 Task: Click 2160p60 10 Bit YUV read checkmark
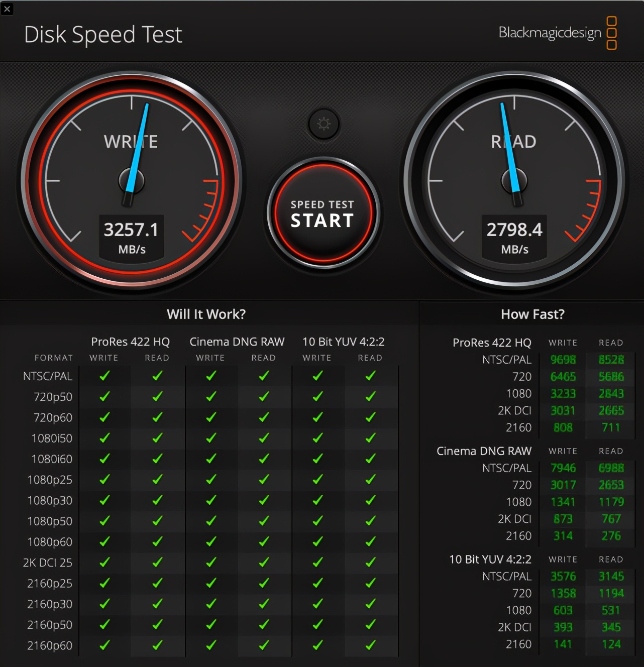coord(370,645)
